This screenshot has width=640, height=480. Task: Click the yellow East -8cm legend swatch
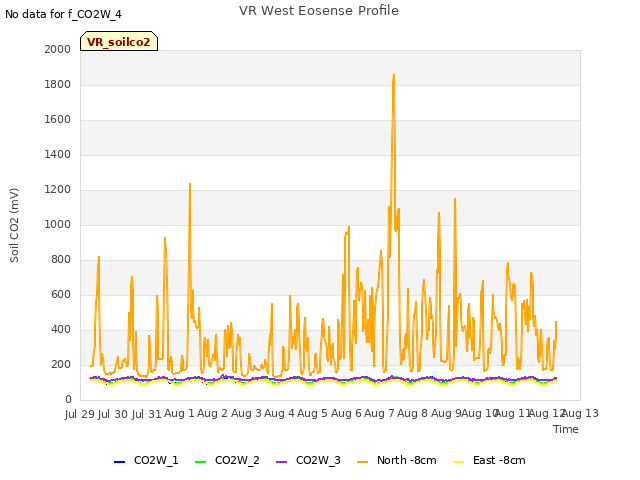458,462
